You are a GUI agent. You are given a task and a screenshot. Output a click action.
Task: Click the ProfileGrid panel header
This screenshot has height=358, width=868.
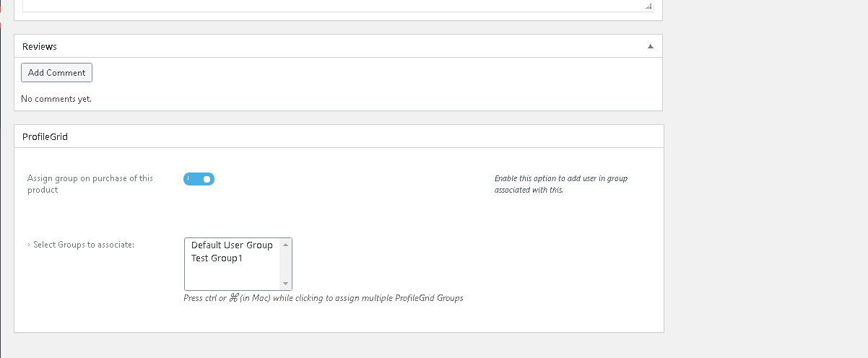coord(45,136)
